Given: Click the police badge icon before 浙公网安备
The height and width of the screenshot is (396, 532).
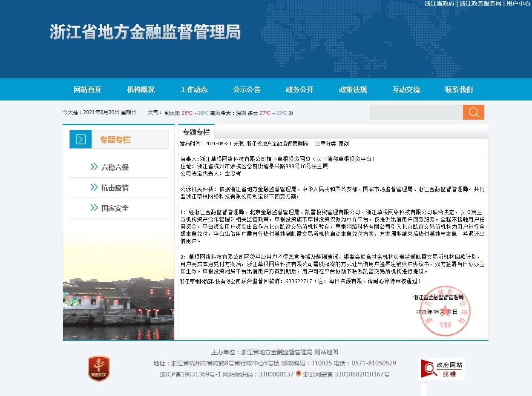Looking at the screenshot, I should [299, 374].
